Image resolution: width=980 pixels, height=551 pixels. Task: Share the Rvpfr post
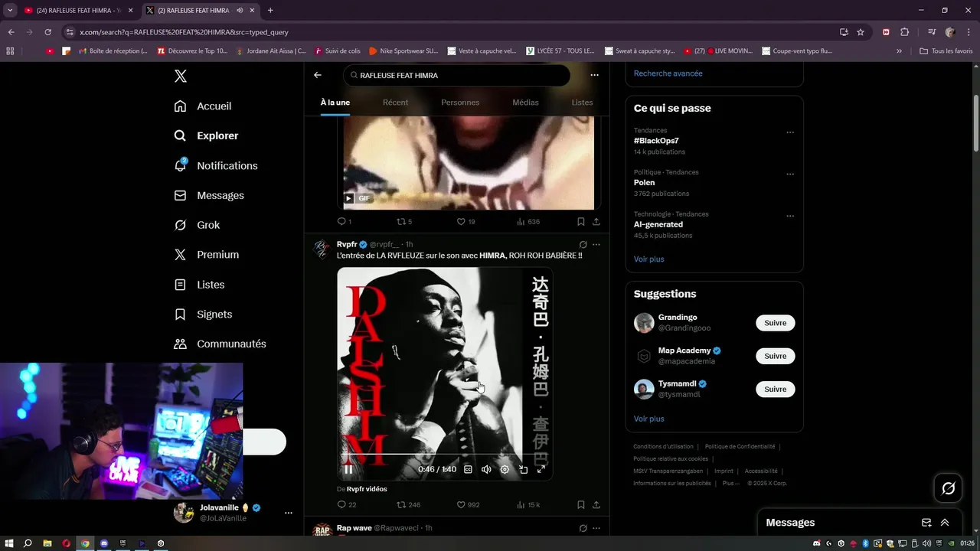(x=596, y=505)
